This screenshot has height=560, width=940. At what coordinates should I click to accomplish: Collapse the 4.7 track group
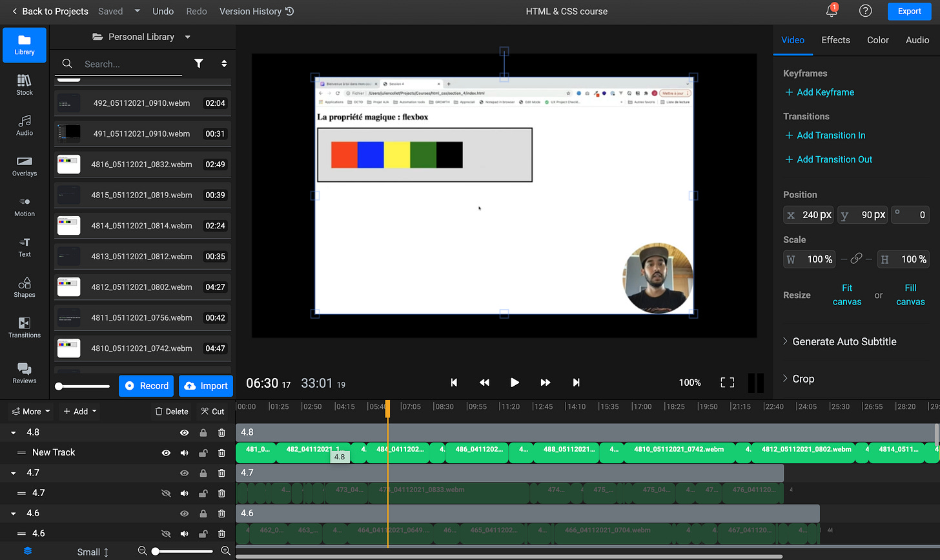click(x=14, y=473)
